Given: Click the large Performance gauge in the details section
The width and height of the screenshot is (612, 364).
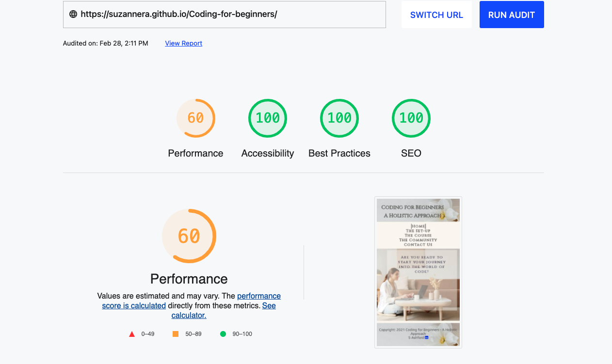Looking at the screenshot, I should pos(189,236).
